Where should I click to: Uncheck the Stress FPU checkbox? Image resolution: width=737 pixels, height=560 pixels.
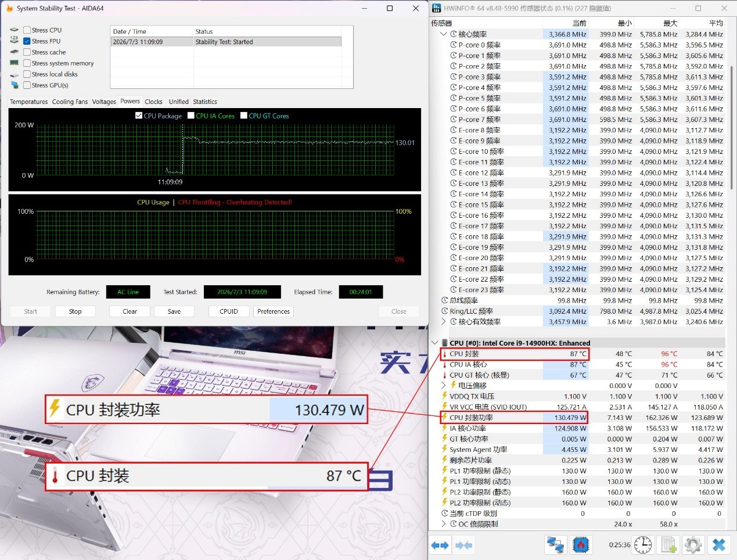click(27, 41)
